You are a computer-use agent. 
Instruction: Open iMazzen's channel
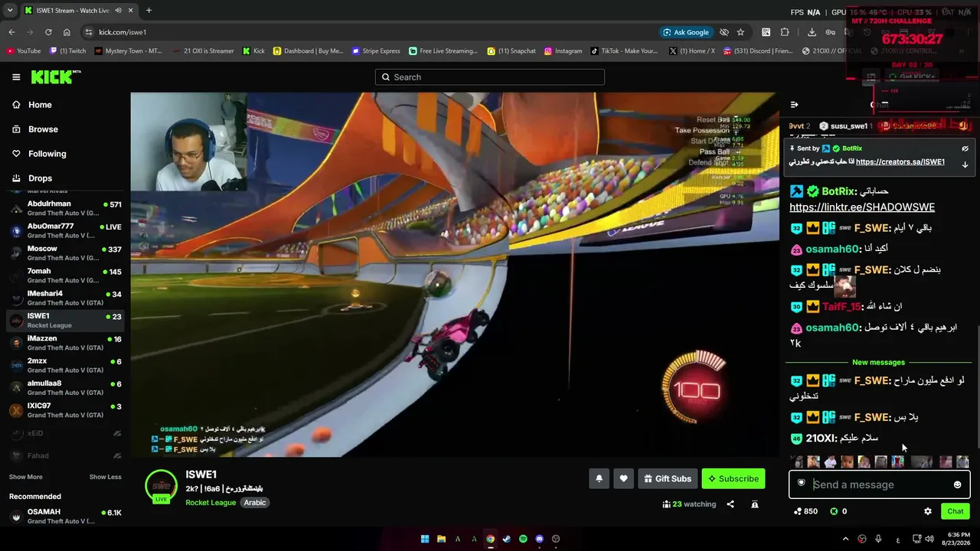coord(65,343)
